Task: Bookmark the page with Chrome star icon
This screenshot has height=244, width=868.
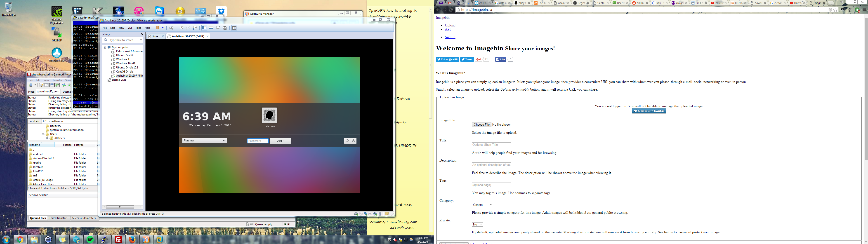Action: tap(835, 10)
